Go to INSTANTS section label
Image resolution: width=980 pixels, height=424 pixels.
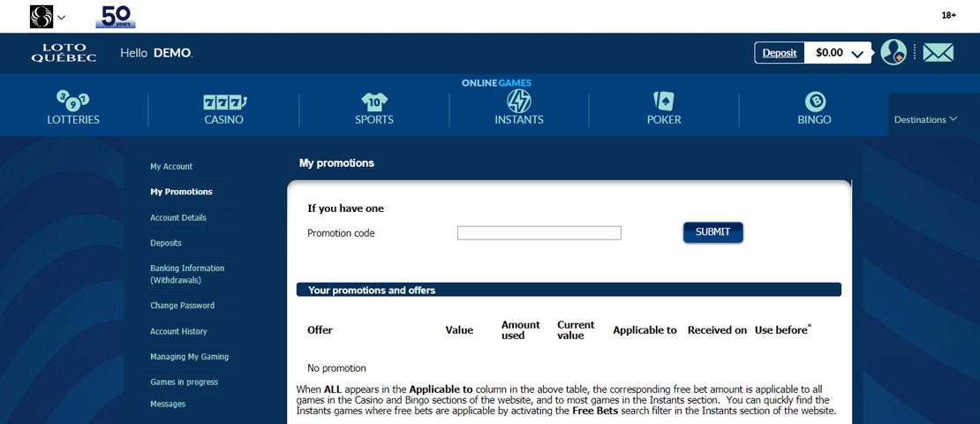(x=519, y=119)
